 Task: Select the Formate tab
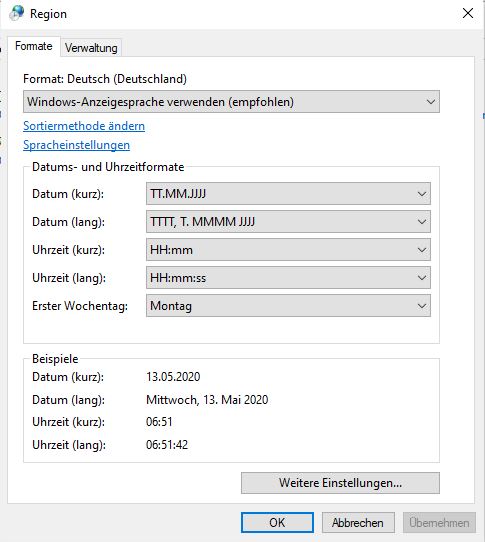tap(34, 46)
